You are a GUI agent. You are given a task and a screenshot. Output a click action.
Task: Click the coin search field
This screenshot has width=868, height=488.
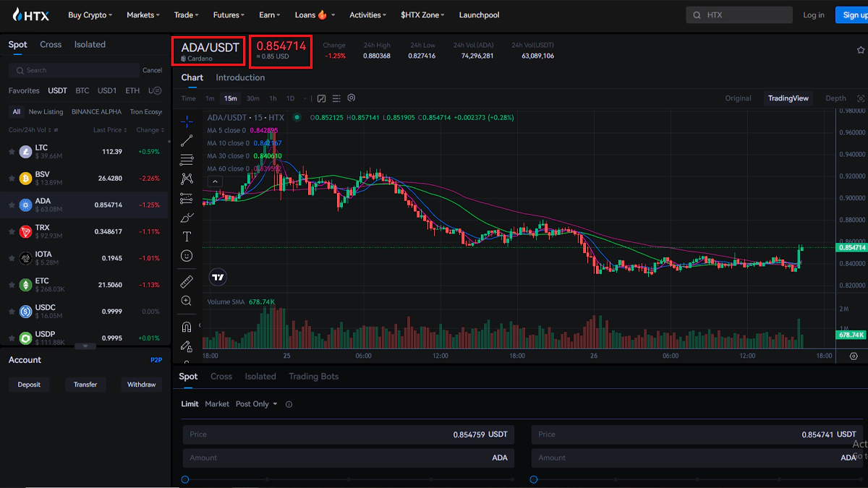point(74,70)
